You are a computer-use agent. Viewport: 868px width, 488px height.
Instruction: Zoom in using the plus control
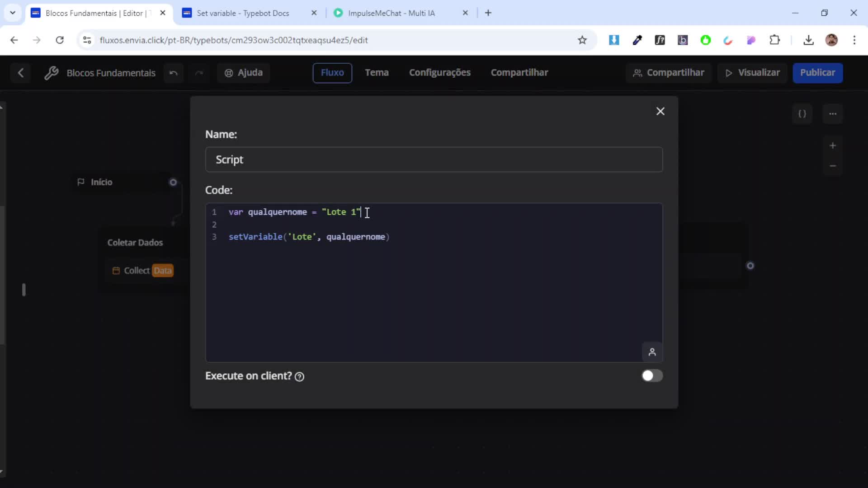(x=833, y=145)
